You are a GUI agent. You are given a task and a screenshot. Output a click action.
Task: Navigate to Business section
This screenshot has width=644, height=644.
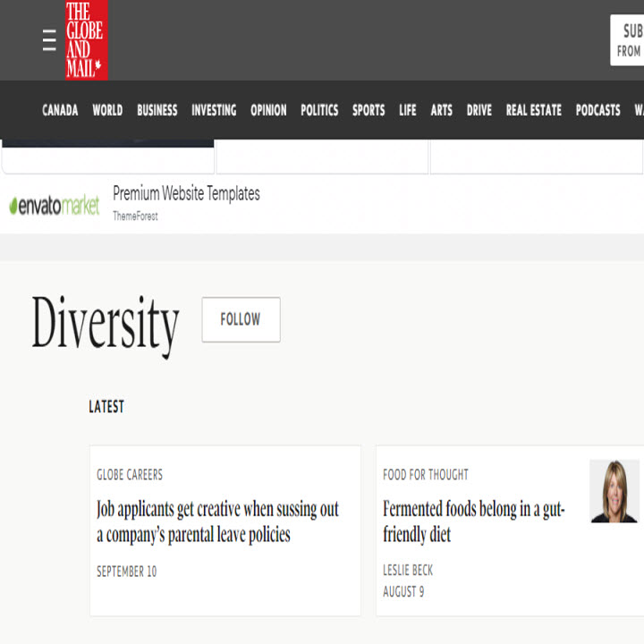(157, 110)
